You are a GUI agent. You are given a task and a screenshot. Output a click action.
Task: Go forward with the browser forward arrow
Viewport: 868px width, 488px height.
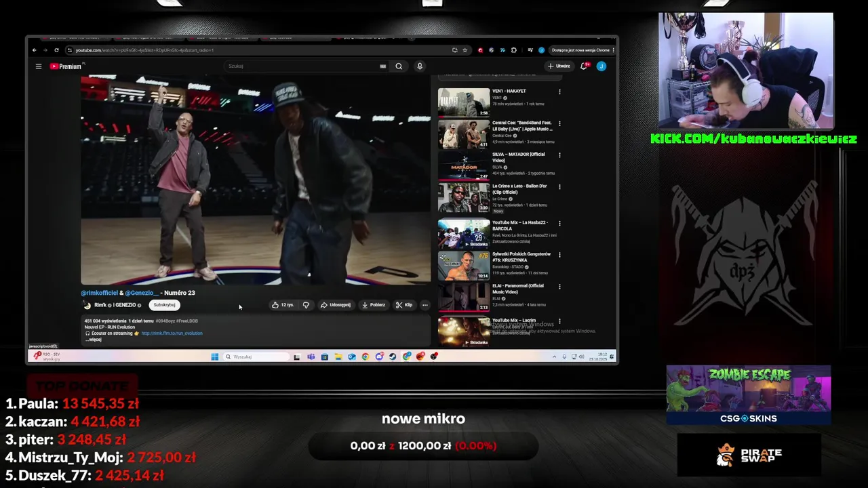[x=45, y=50]
